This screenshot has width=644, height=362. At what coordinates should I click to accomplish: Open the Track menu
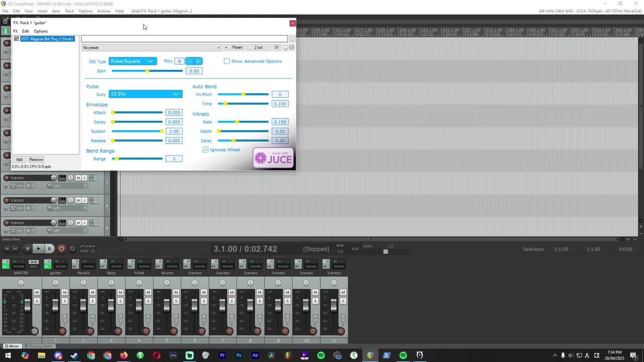click(x=69, y=11)
